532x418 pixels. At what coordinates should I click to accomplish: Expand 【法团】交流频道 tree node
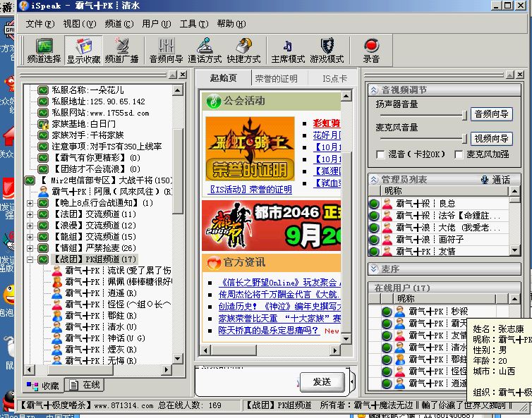tap(30, 214)
